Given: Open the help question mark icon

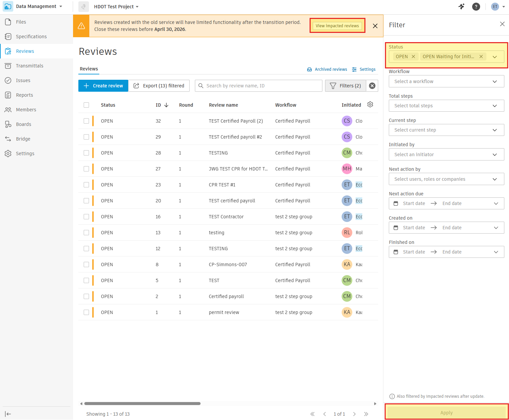Looking at the screenshot, I should click(x=476, y=7).
